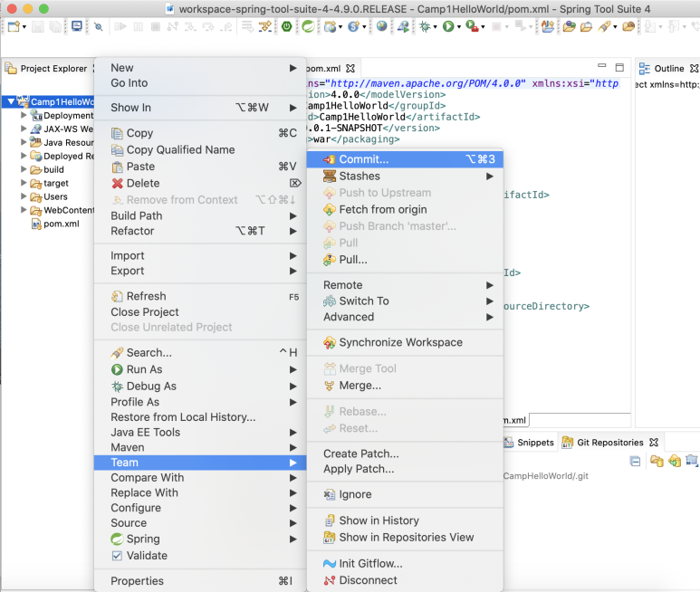Image resolution: width=700 pixels, height=592 pixels.
Task: Click the Run Last Tool external tools icon
Action: (472, 27)
